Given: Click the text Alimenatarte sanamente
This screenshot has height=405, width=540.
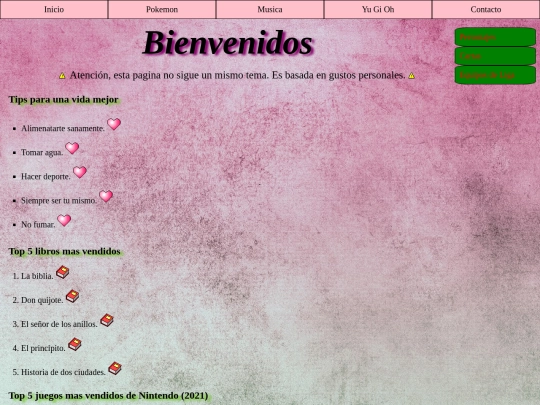Looking at the screenshot, I should click(63, 128).
